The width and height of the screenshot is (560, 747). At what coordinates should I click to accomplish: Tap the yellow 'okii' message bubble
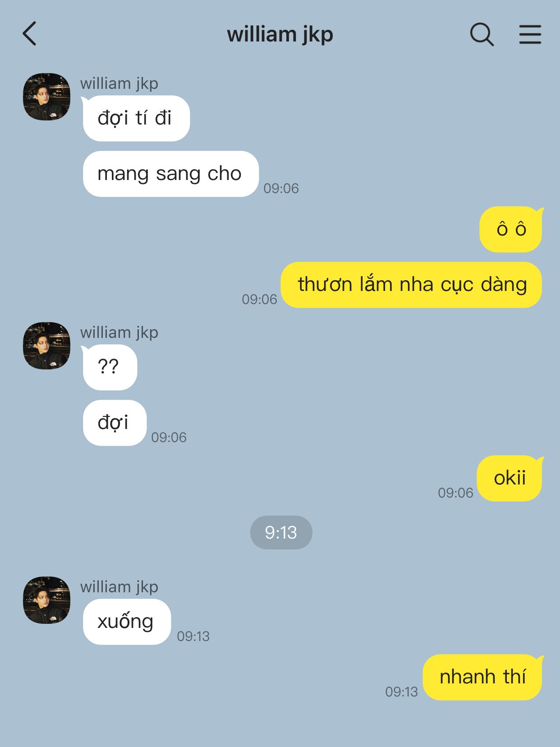[510, 478]
